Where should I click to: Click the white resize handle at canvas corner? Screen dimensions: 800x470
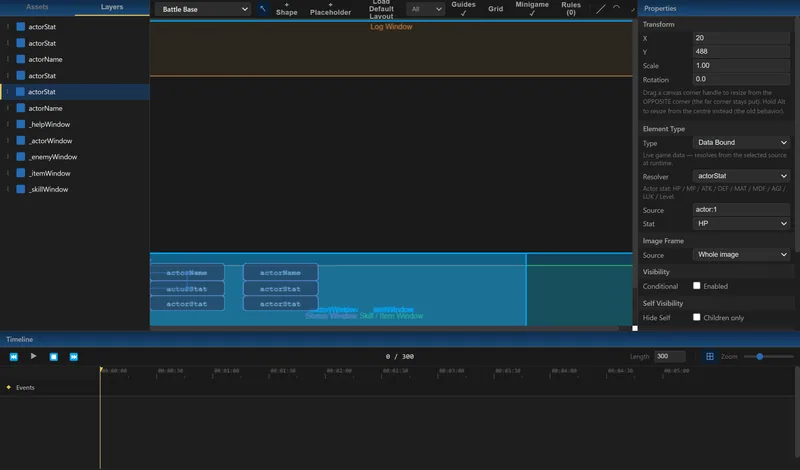point(635,328)
